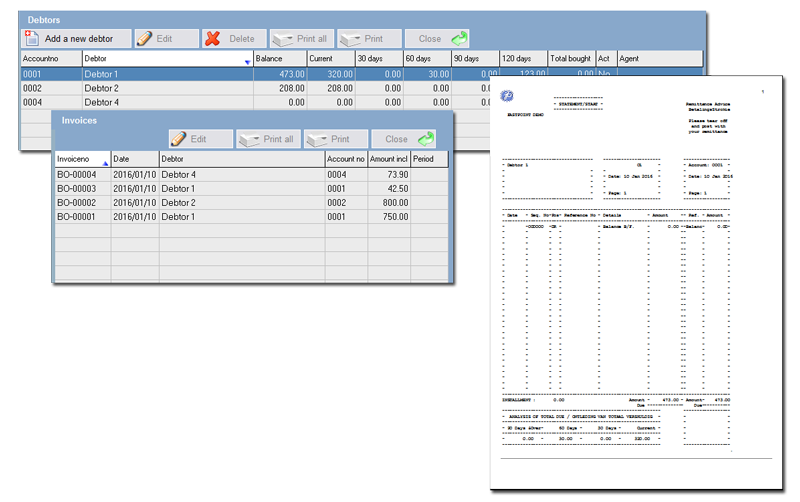Click printer icon on Invoices Print all

click(x=249, y=140)
